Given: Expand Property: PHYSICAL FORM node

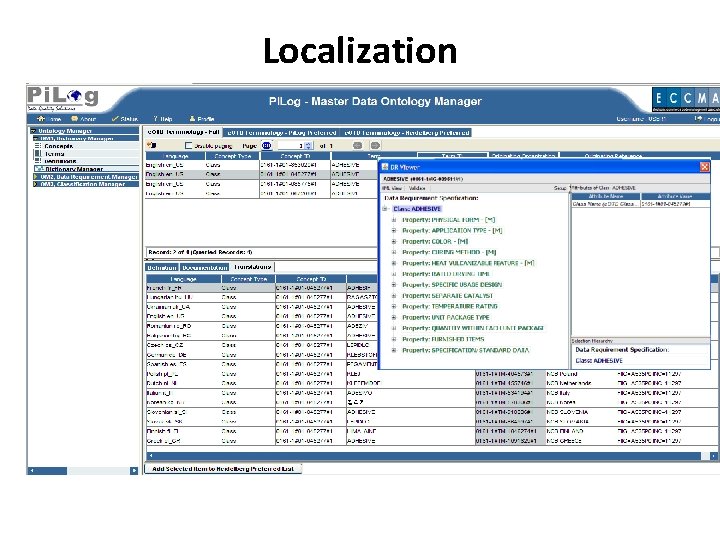Looking at the screenshot, I should (x=394, y=220).
